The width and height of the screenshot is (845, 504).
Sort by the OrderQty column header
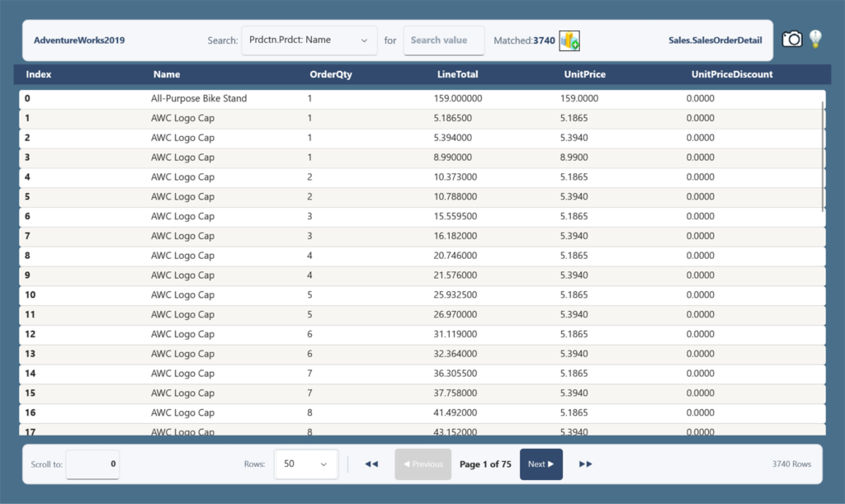point(331,74)
